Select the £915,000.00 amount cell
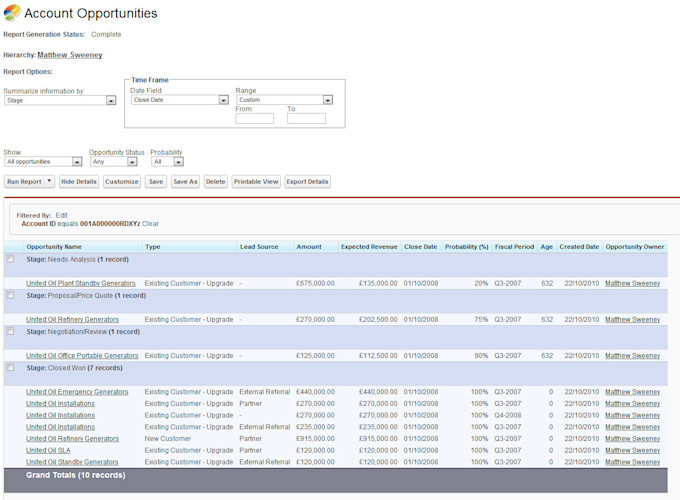This screenshot has height=500, width=680. tap(315, 438)
